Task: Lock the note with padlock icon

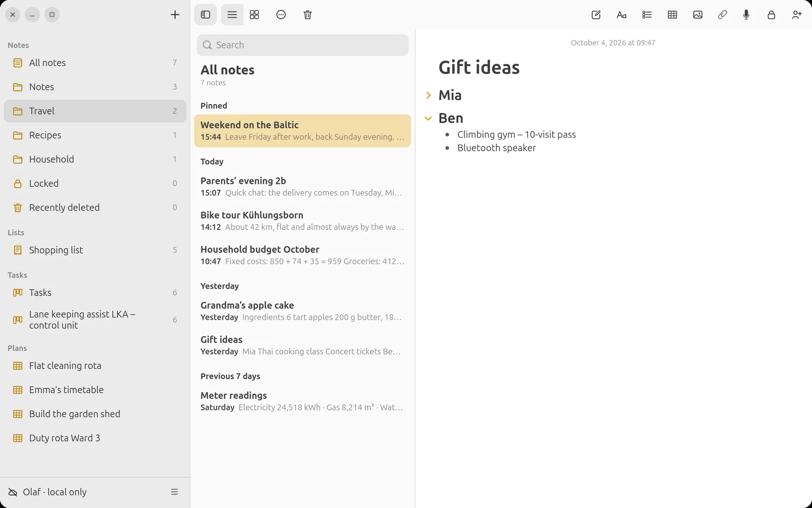Action: pos(771,15)
